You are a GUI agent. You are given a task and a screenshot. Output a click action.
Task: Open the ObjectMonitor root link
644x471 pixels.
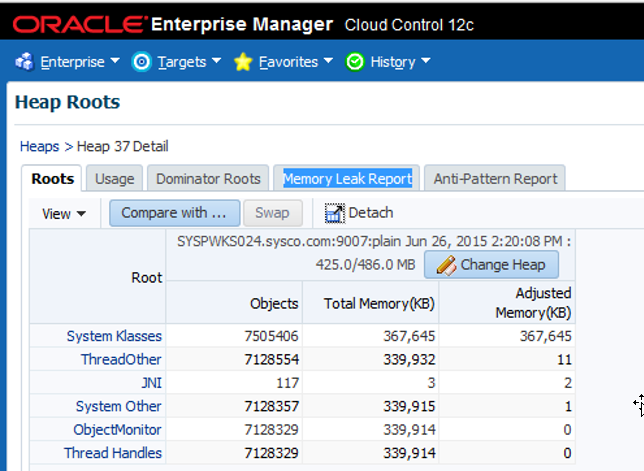117,430
